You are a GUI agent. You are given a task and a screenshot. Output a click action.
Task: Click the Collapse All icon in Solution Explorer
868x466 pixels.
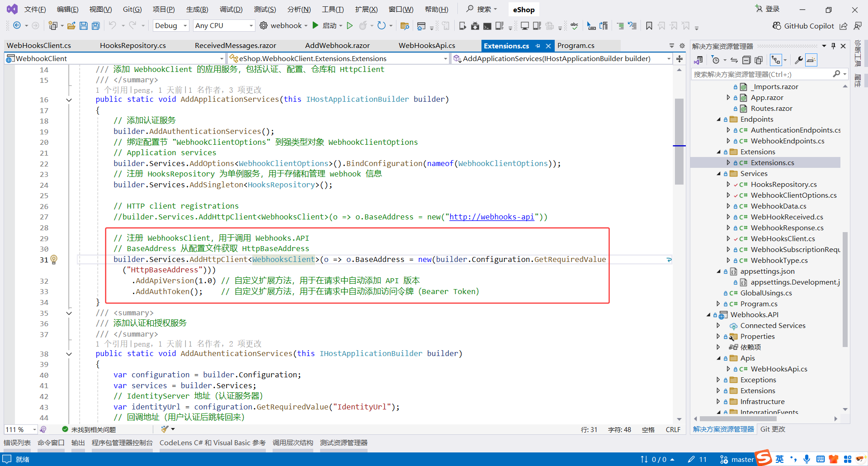747,60
